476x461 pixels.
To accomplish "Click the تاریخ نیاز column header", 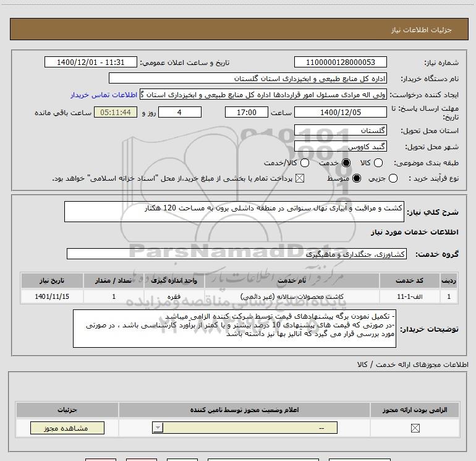I will tap(52, 280).
